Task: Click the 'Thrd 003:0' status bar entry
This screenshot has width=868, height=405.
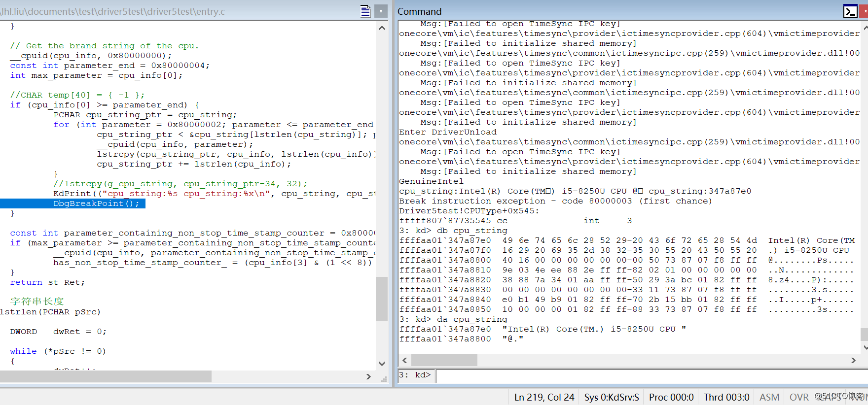Action: pyautogui.click(x=726, y=397)
